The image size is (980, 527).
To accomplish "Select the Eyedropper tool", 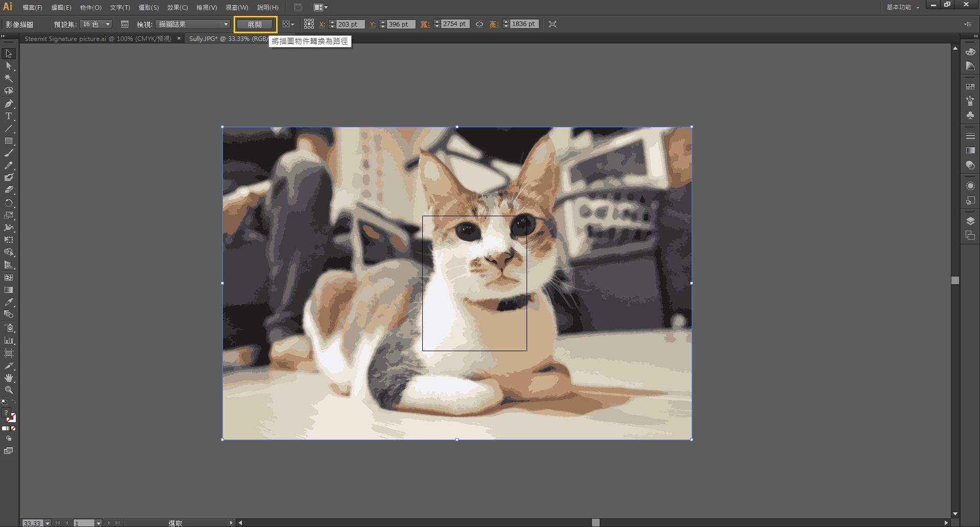I will pos(9,302).
